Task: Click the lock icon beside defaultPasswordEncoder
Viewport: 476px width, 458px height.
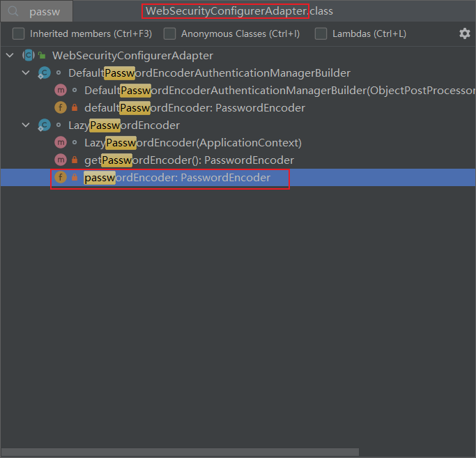Action: point(75,107)
